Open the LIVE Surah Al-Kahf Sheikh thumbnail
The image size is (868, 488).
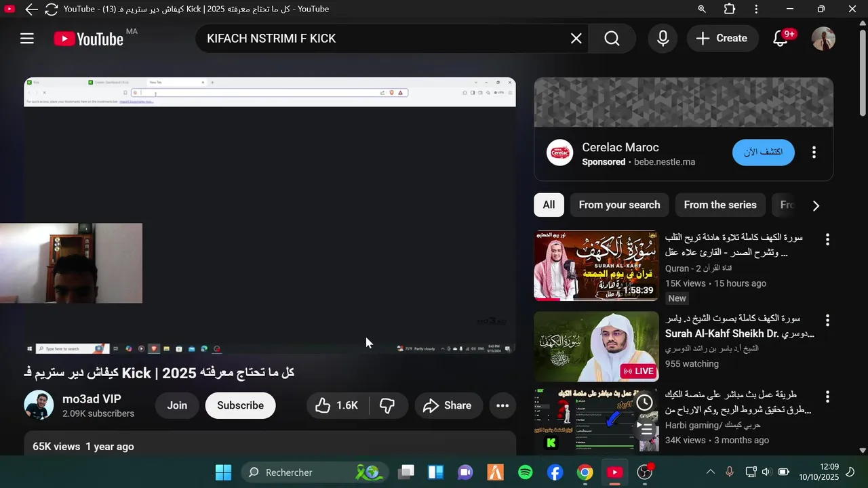(596, 346)
